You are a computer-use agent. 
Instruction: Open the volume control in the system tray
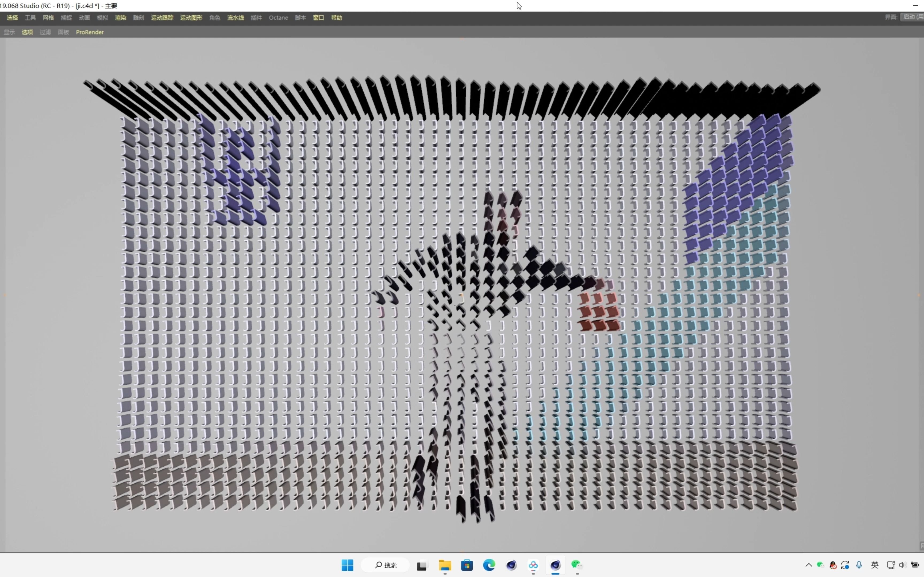point(902,565)
